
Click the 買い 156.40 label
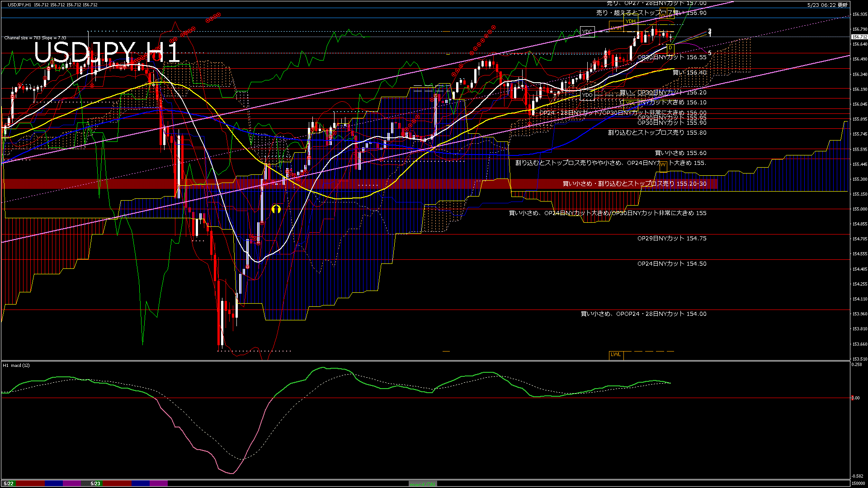689,72
